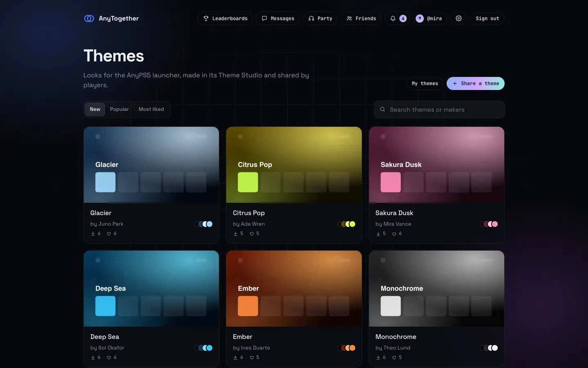Viewport: 588px width, 368px height.
Task: Click the download icon on the Monochrome card
Action: pos(378,358)
